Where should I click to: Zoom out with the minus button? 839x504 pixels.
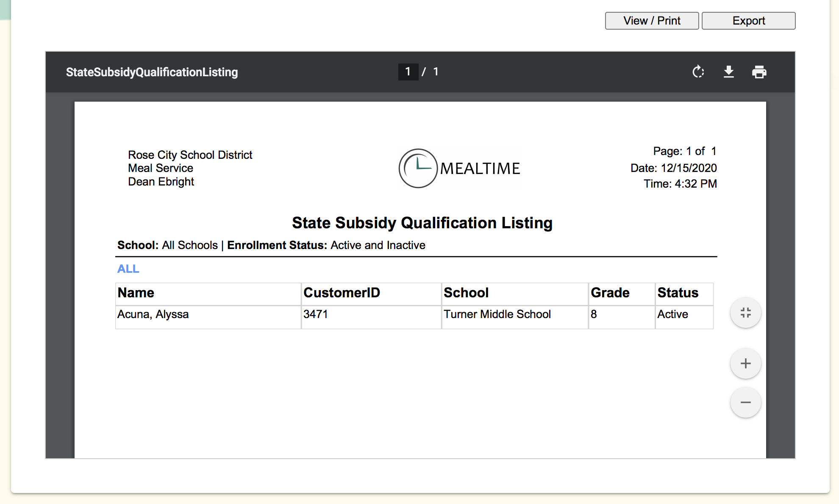(x=745, y=402)
